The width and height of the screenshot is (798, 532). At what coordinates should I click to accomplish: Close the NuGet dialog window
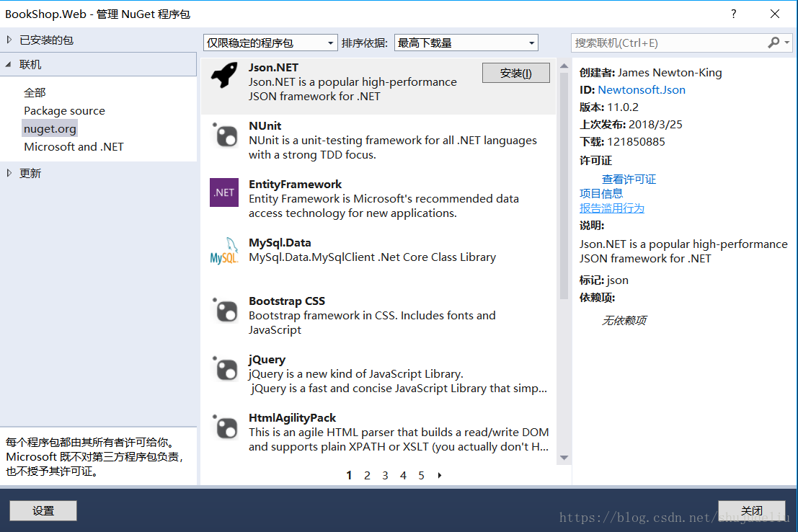click(x=775, y=14)
